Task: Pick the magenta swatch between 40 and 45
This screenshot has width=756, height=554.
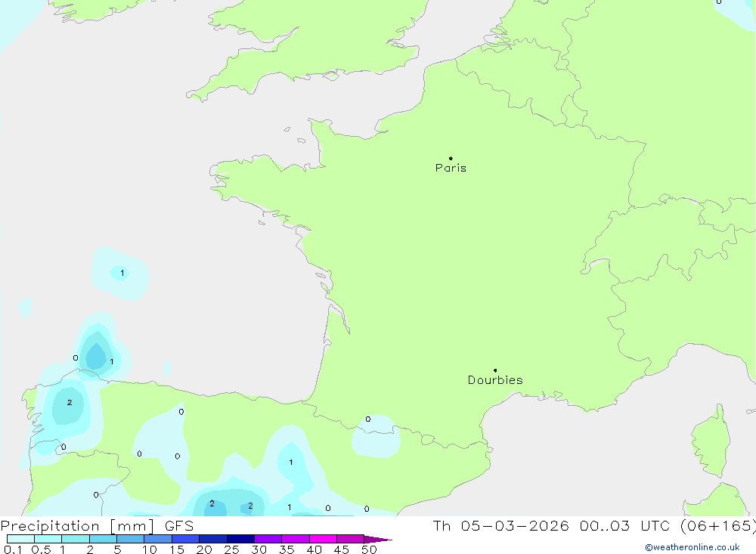Action: pos(323,539)
